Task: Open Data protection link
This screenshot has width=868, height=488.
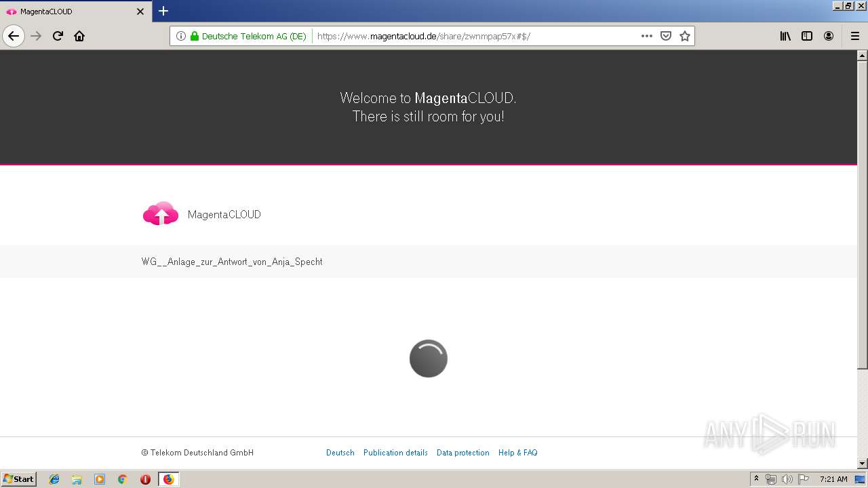Action: pos(463,453)
